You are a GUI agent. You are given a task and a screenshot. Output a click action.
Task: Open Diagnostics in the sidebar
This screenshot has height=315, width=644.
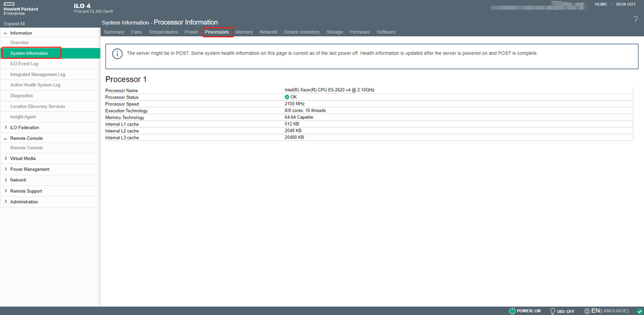(x=22, y=96)
